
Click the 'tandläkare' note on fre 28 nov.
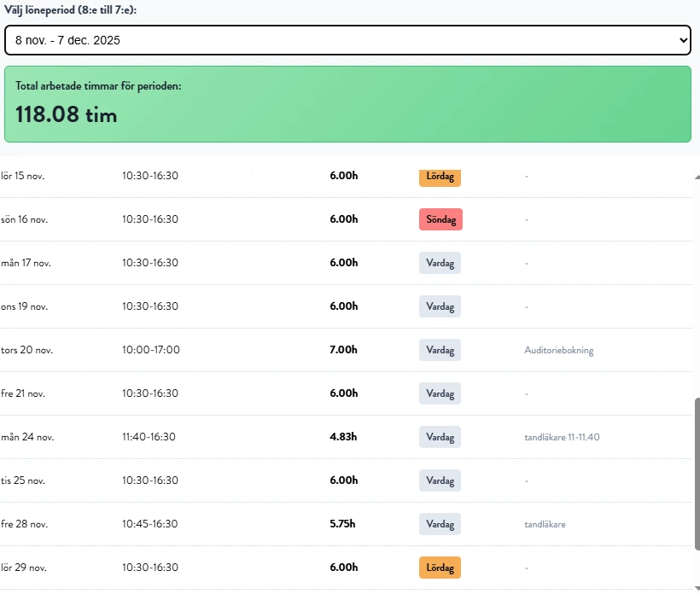click(x=545, y=524)
